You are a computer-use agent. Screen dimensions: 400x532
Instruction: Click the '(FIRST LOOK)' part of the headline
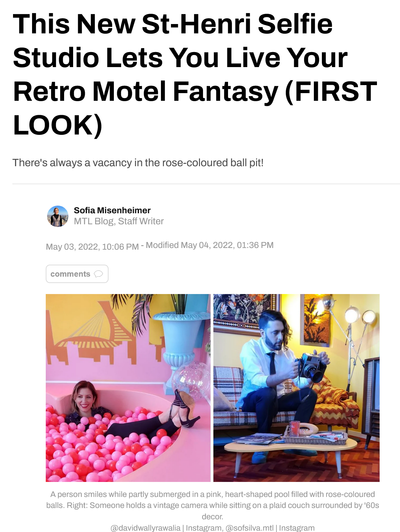(195, 108)
